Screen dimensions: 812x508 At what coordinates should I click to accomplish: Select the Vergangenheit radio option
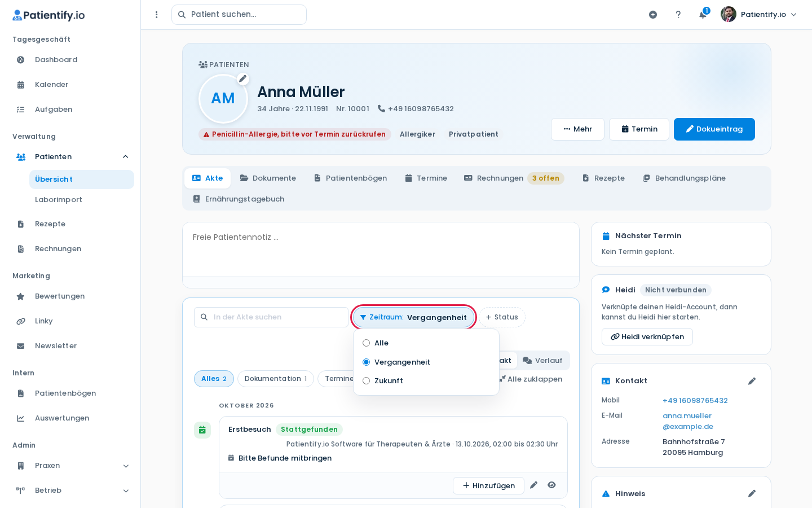click(x=367, y=362)
